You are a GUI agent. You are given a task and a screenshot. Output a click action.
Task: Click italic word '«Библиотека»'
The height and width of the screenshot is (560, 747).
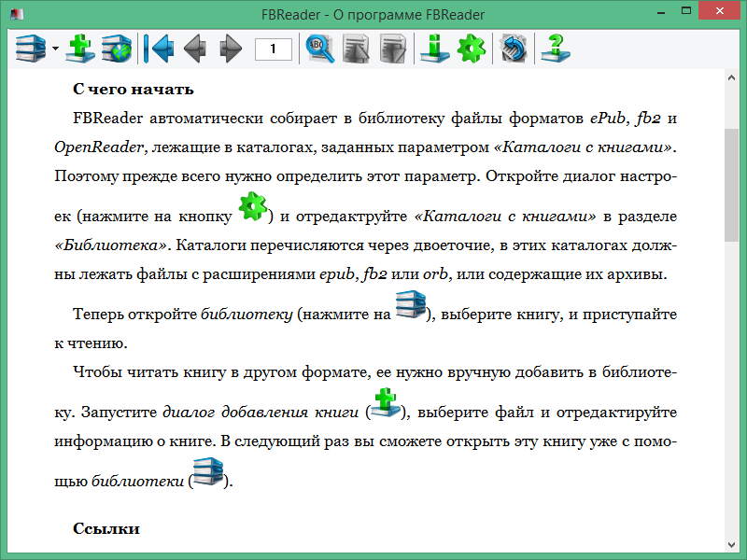click(112, 245)
